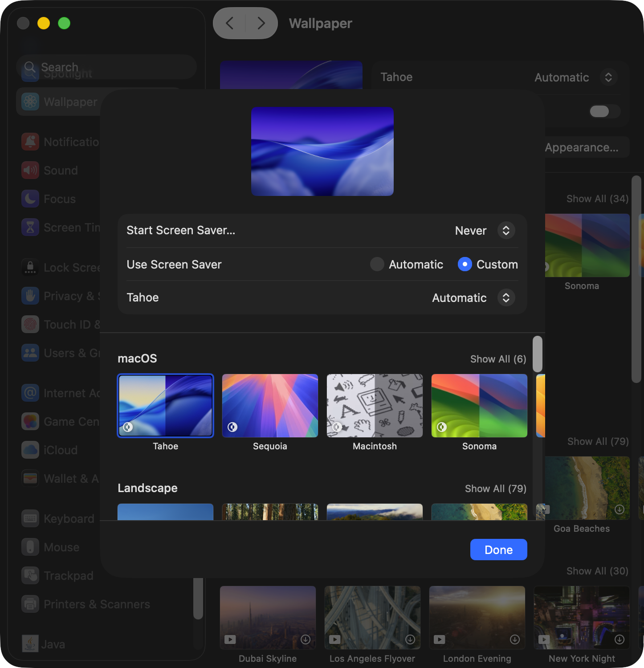Viewport: 644px width, 668px height.
Task: Go to Screen Time hourglass icon
Action: (x=30, y=228)
